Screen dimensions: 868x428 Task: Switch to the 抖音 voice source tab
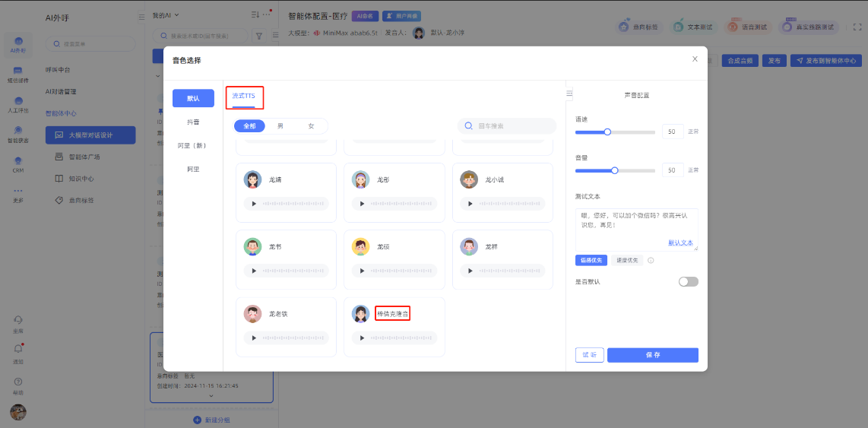pyautogui.click(x=193, y=122)
